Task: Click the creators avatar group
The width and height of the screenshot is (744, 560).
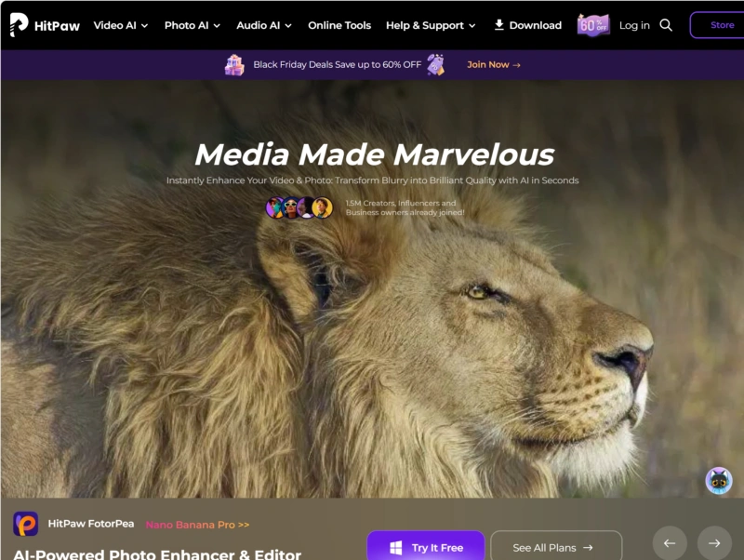Action: tap(299, 207)
